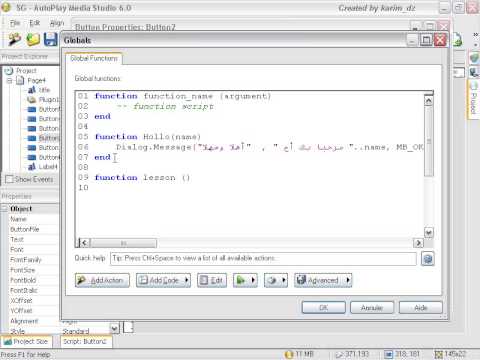Select the Global Functions tab
Viewport: 480px width, 360px height.
click(94, 58)
